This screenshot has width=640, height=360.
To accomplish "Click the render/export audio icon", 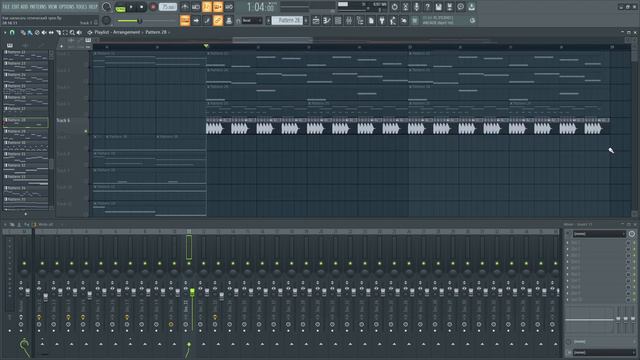I will [x=449, y=7].
